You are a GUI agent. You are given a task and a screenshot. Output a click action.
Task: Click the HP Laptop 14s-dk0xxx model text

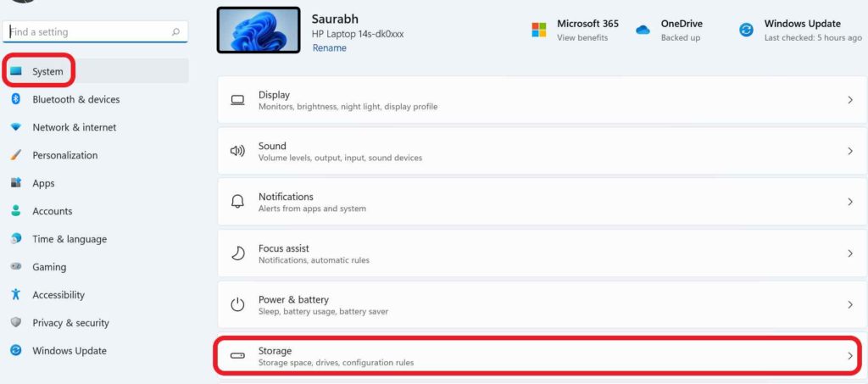click(358, 34)
